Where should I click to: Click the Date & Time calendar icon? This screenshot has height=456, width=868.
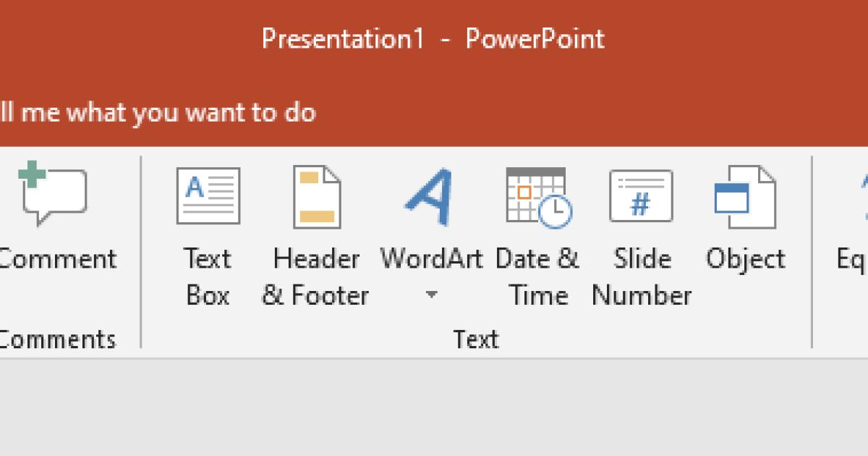pos(537,197)
